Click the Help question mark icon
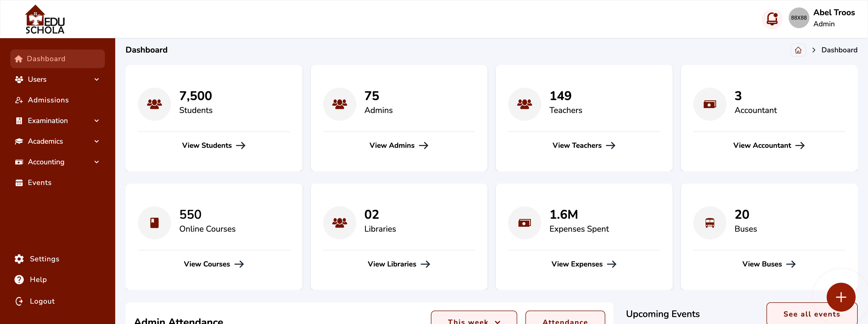The height and width of the screenshot is (324, 868). [19, 279]
